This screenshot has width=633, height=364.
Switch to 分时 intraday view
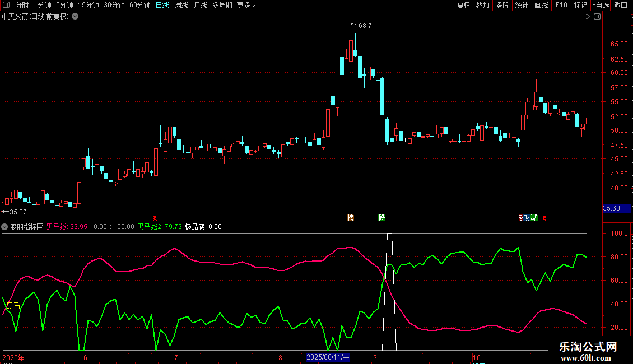pos(22,5)
